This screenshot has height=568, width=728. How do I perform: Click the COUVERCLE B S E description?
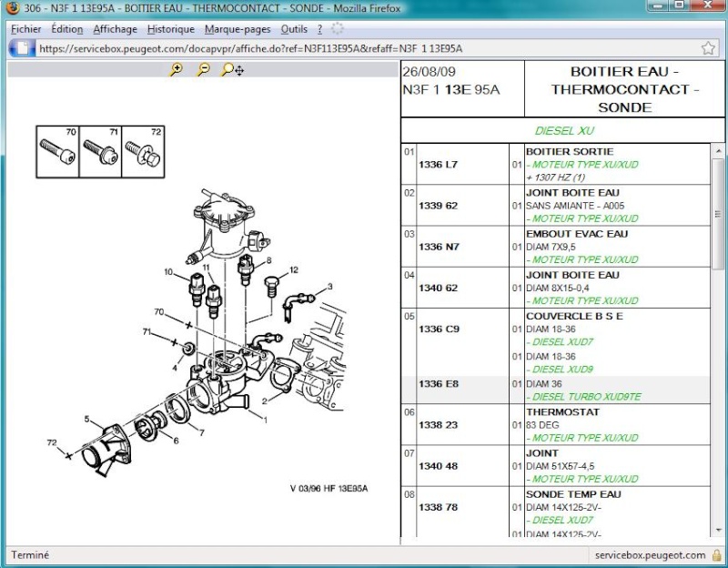pyautogui.click(x=574, y=316)
